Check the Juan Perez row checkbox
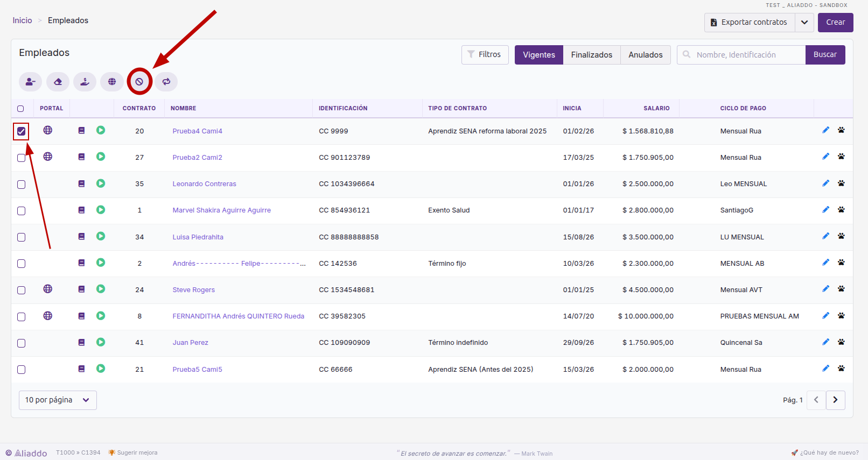The width and height of the screenshot is (868, 460). tap(21, 343)
